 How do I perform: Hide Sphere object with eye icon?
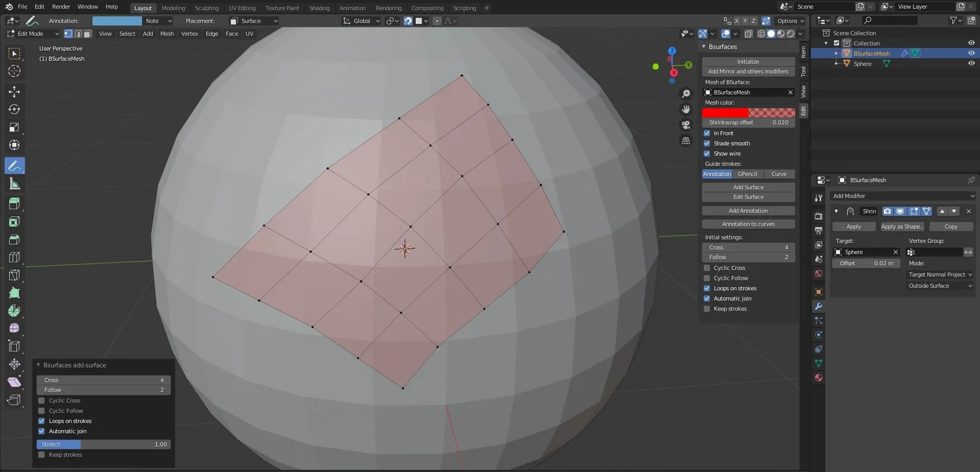[x=971, y=64]
